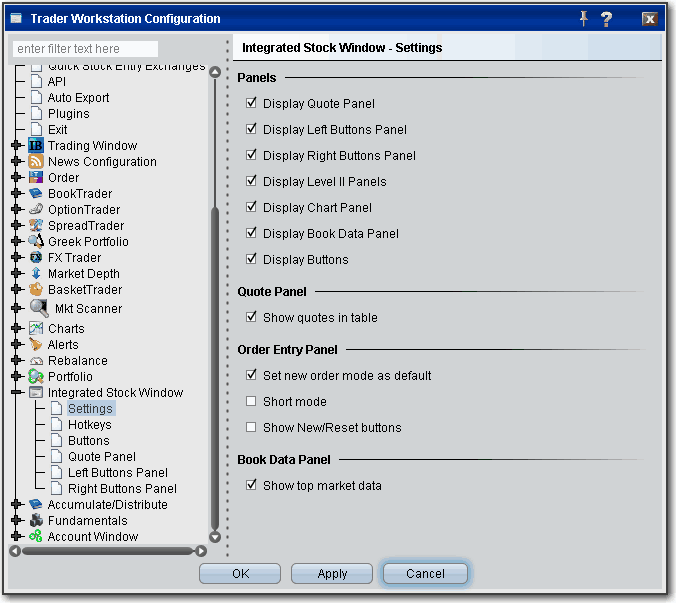Collapse the Integrated Stock Window node

pos(17,392)
